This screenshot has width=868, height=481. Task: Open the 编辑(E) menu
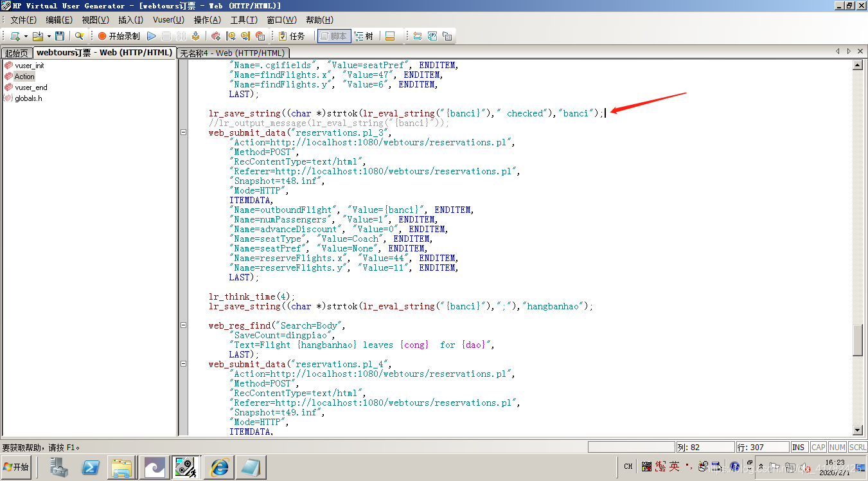click(x=59, y=20)
